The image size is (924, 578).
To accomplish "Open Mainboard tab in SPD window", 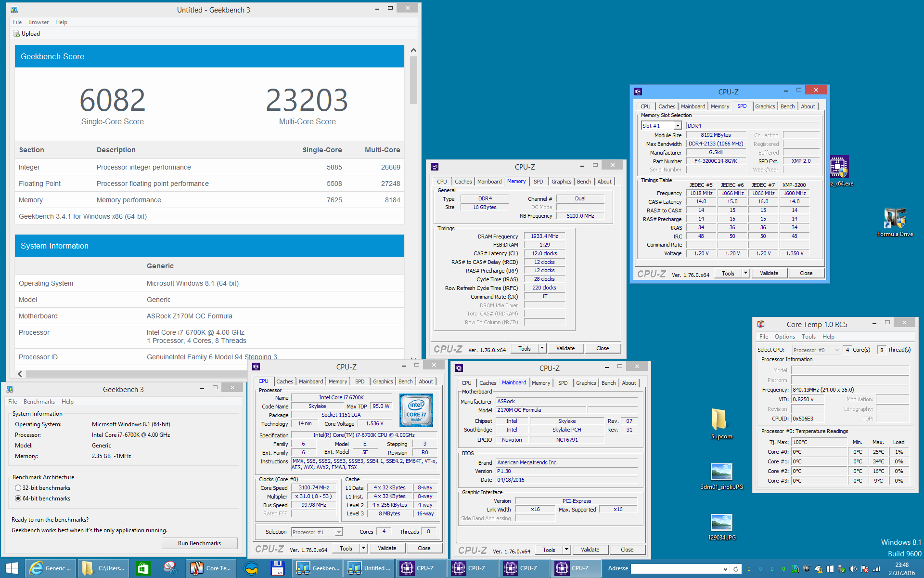I will click(x=693, y=106).
